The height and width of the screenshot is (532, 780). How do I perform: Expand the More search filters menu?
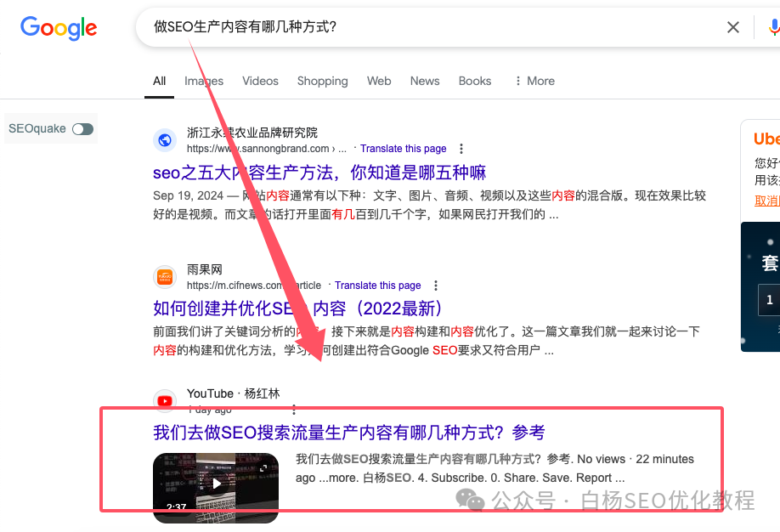[x=534, y=81]
